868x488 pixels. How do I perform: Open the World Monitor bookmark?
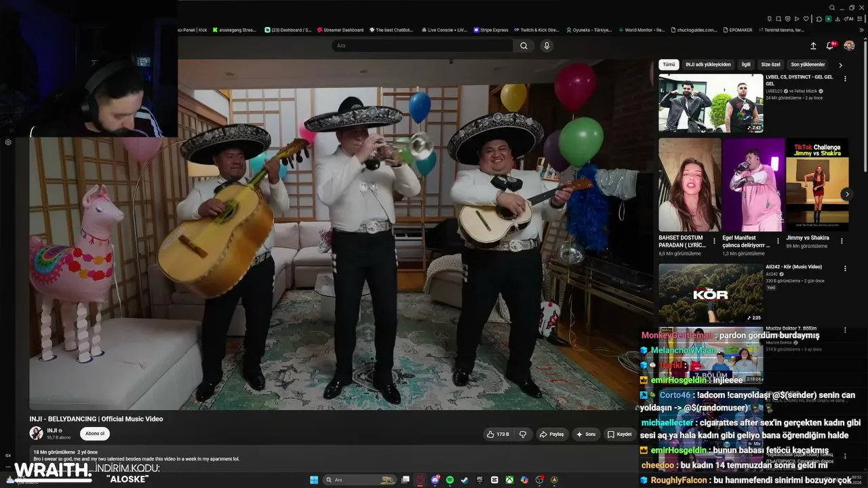coord(641,30)
